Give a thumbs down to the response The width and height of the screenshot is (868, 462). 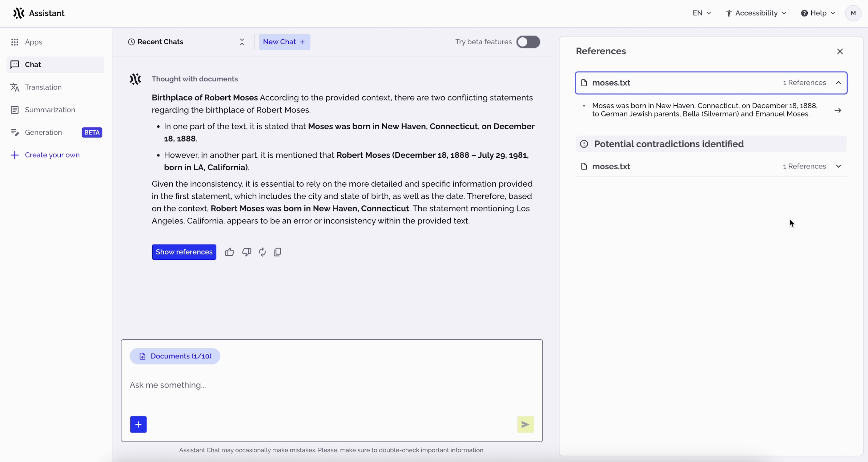(246, 252)
